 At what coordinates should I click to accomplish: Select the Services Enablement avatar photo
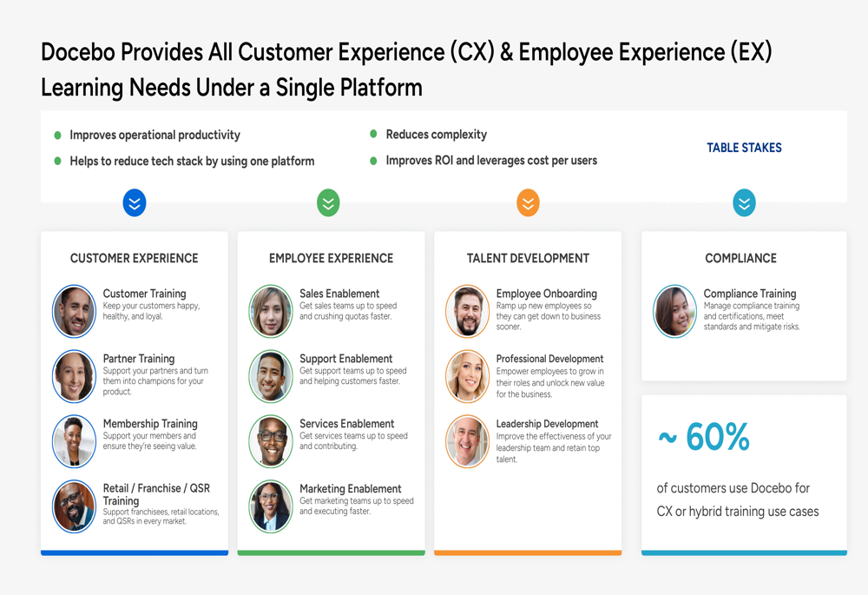click(271, 441)
